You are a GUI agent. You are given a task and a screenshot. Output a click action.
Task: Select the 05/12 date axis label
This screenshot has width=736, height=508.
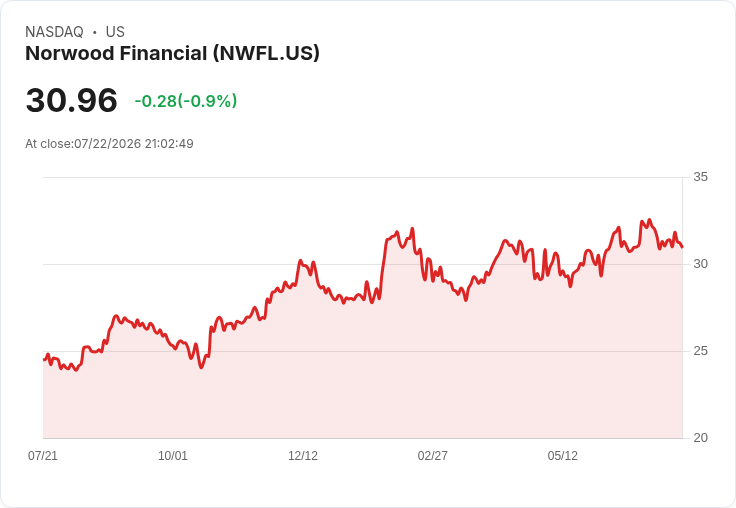(x=563, y=456)
